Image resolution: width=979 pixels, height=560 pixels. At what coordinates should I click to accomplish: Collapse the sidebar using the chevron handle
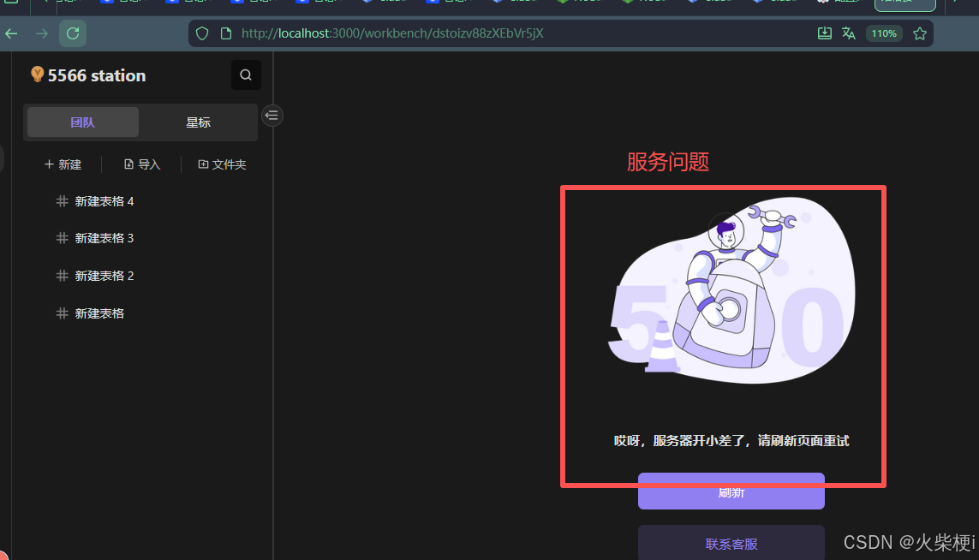(272, 115)
